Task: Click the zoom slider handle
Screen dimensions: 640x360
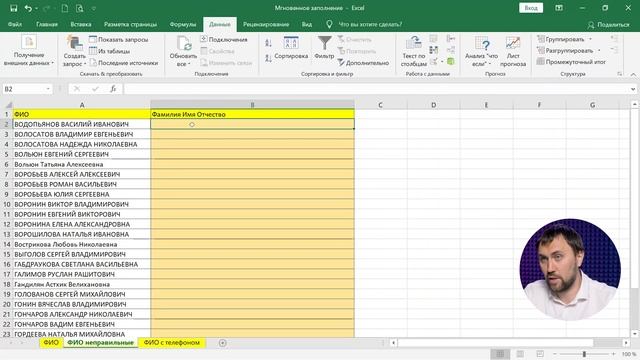Action: coord(584,354)
